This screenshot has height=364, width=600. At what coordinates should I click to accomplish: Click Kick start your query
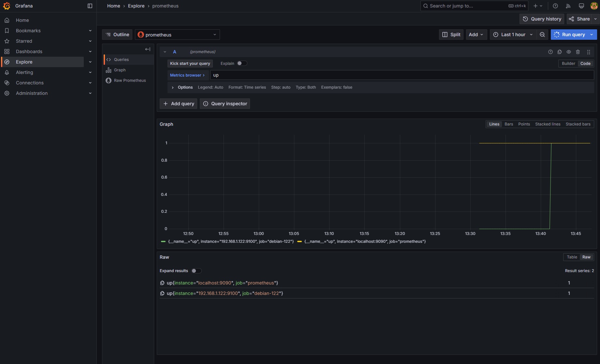pyautogui.click(x=190, y=64)
